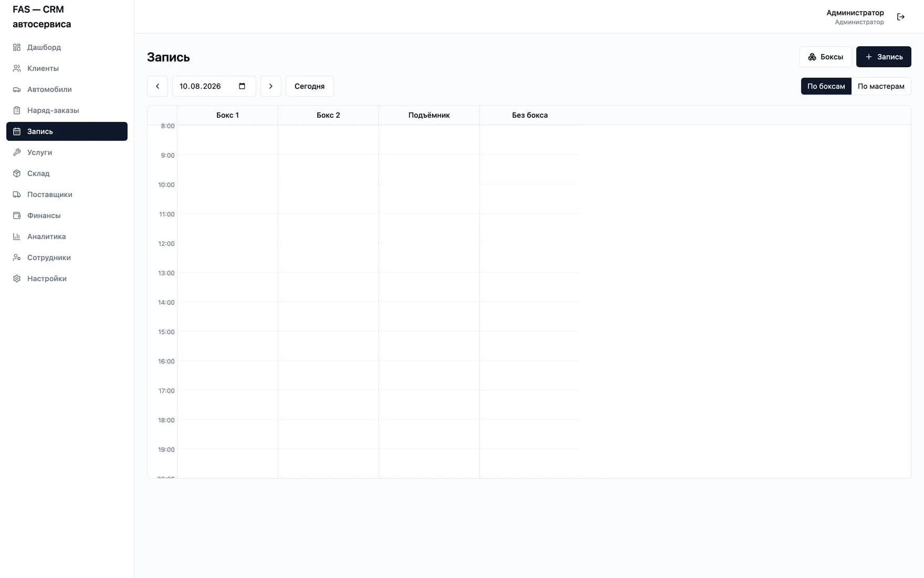Click the Запись page heading
924x578 pixels.
pos(169,57)
